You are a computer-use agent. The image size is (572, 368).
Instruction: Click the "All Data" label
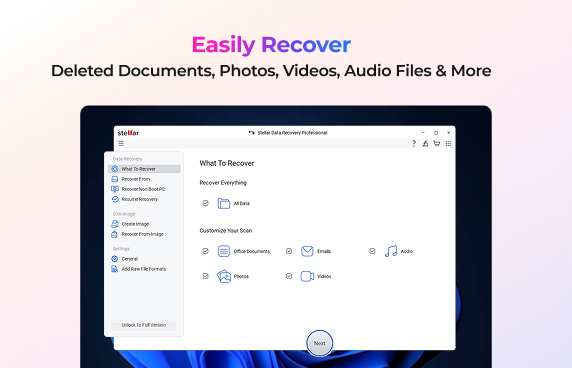click(x=241, y=204)
